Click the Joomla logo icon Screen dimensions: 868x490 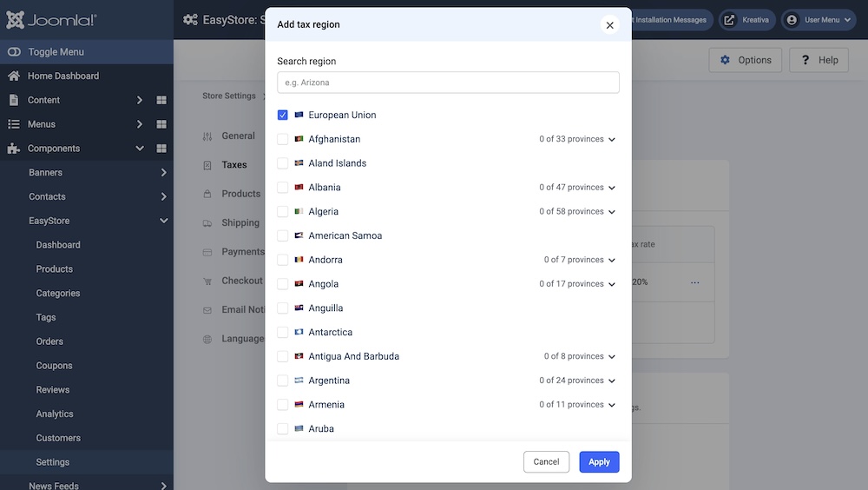click(14, 20)
